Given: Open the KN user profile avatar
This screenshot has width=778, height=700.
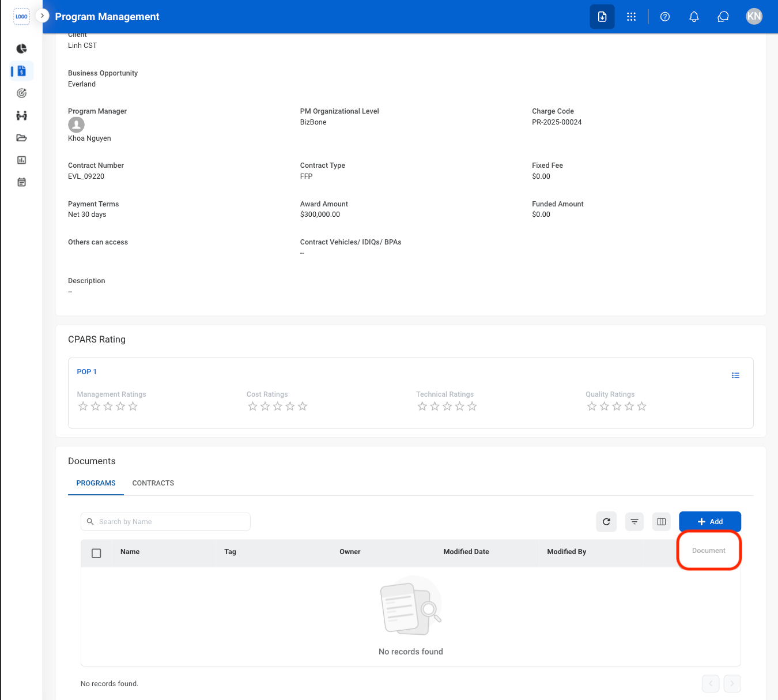Looking at the screenshot, I should [x=754, y=16].
